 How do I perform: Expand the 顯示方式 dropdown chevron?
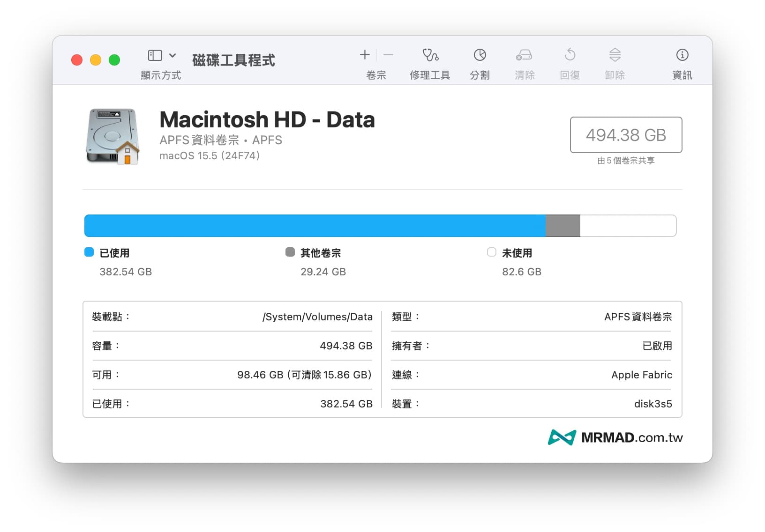pos(172,56)
